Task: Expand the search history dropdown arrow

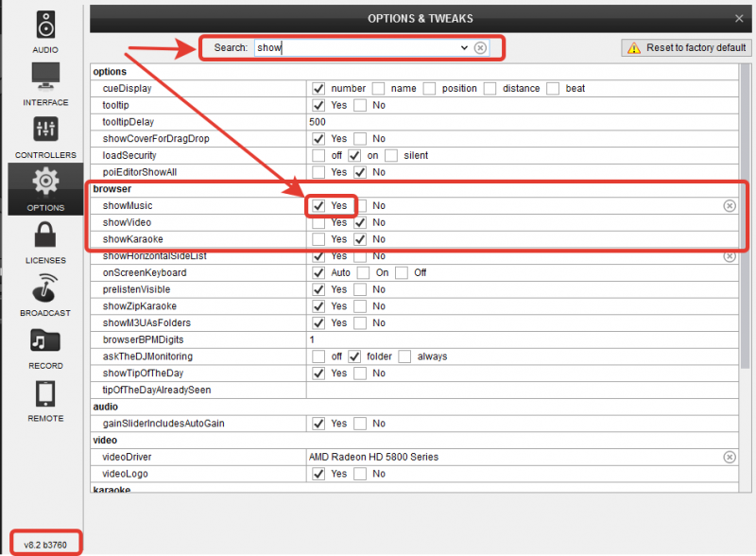Action: tap(464, 48)
